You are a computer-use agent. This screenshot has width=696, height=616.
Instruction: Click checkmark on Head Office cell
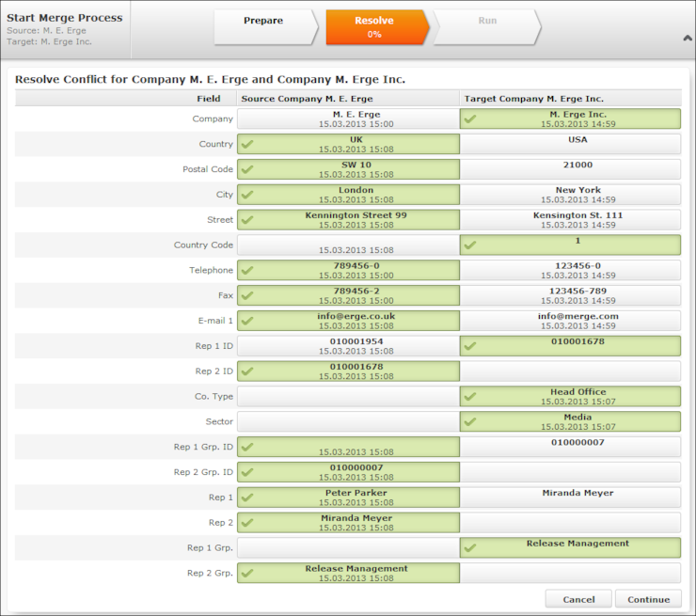pyautogui.click(x=470, y=397)
